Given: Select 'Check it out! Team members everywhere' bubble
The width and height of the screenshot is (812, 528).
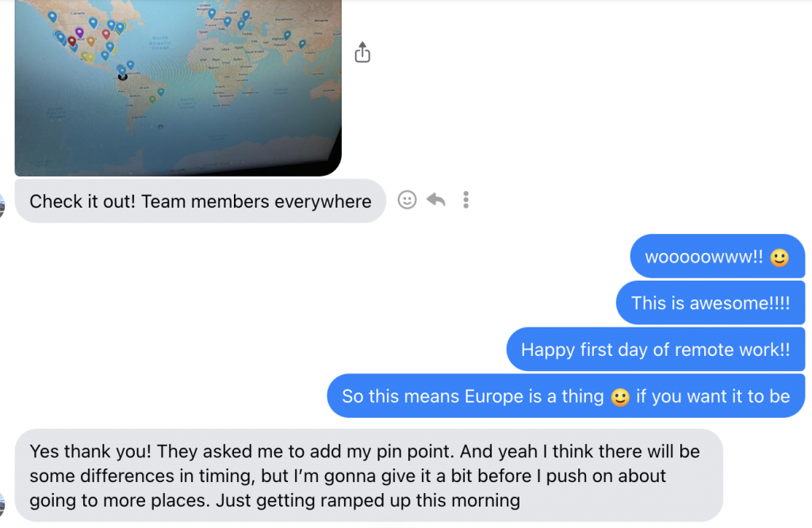Looking at the screenshot, I should click(201, 201).
